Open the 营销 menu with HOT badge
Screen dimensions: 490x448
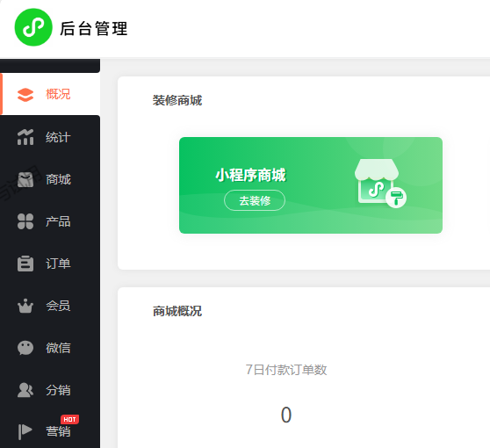click(x=50, y=431)
